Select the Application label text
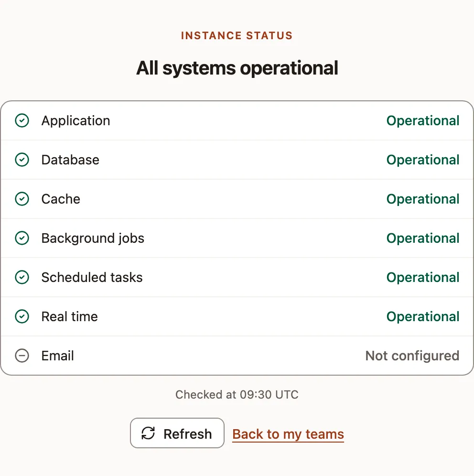 75,121
